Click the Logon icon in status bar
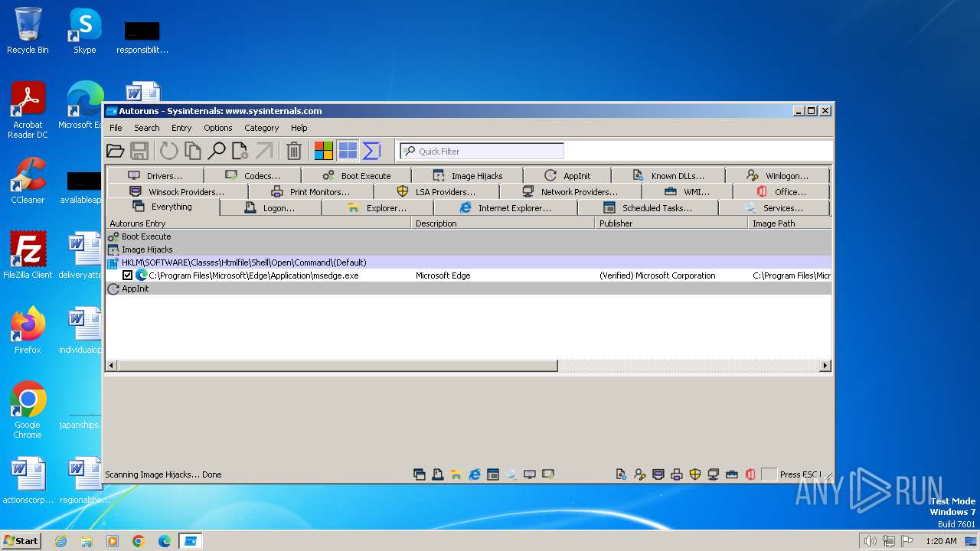 pyautogui.click(x=437, y=474)
